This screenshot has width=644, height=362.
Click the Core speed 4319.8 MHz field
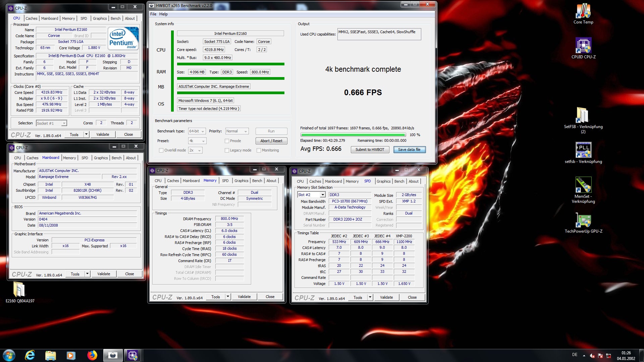click(x=214, y=50)
